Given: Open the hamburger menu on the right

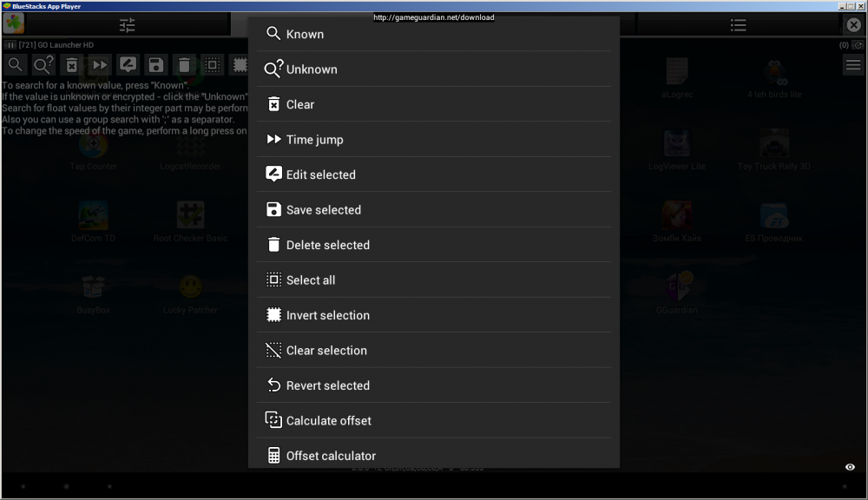Looking at the screenshot, I should [853, 65].
